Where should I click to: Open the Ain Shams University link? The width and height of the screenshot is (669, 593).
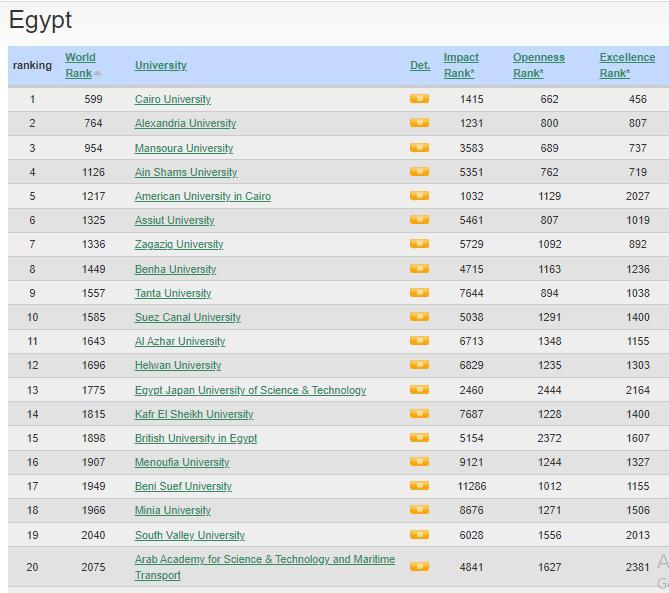pyautogui.click(x=186, y=172)
